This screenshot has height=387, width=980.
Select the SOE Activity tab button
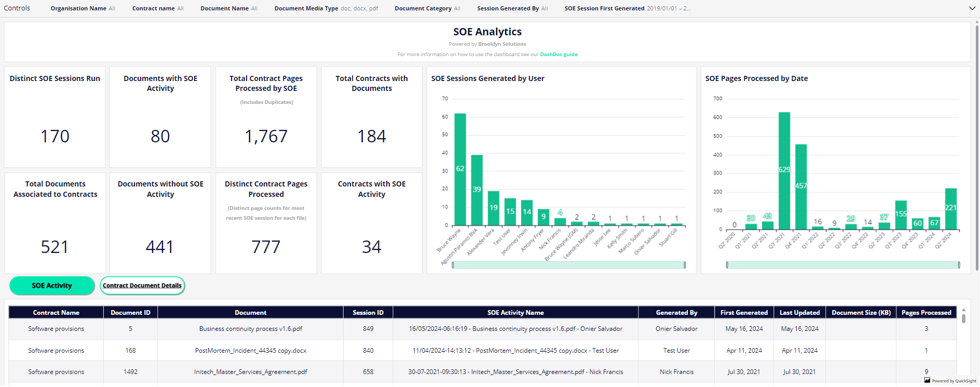pos(52,286)
